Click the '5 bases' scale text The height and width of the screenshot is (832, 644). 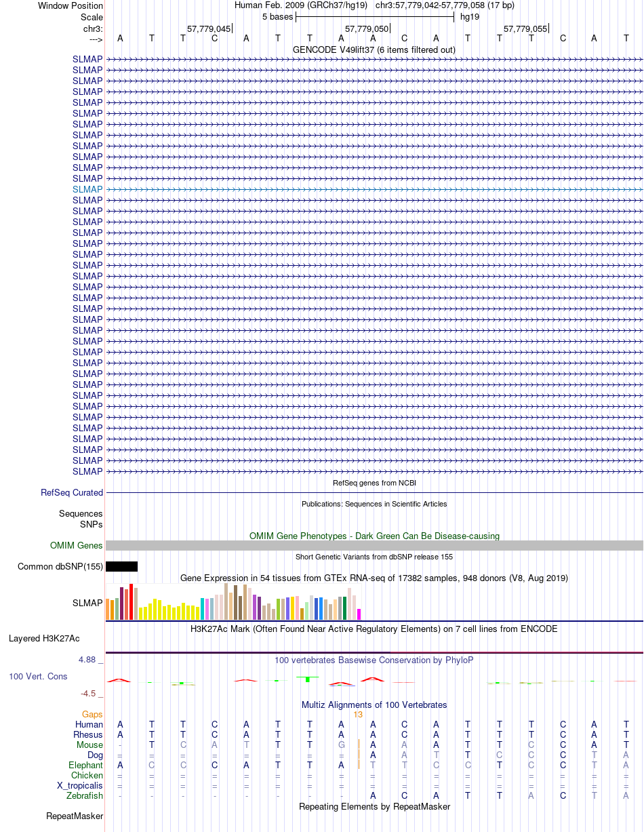[x=277, y=16]
